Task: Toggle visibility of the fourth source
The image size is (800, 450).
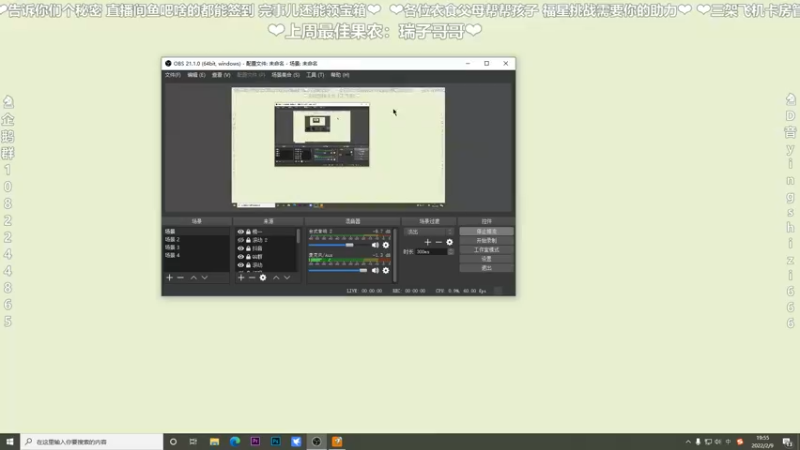Action: [241, 257]
